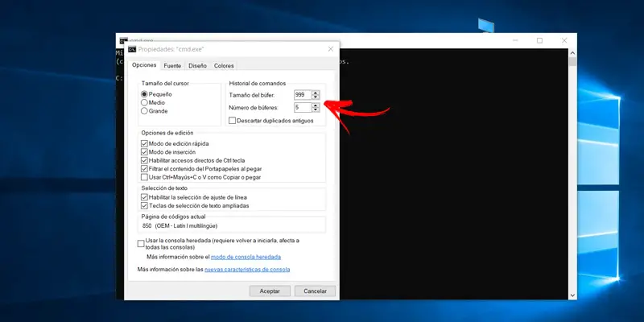The width and height of the screenshot is (644, 322).
Task: Close the Propiedades cmd.exe dialog
Action: tap(331, 49)
